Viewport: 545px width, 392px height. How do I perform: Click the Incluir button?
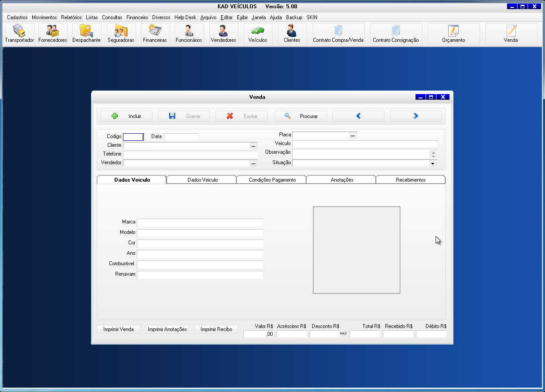tap(126, 116)
